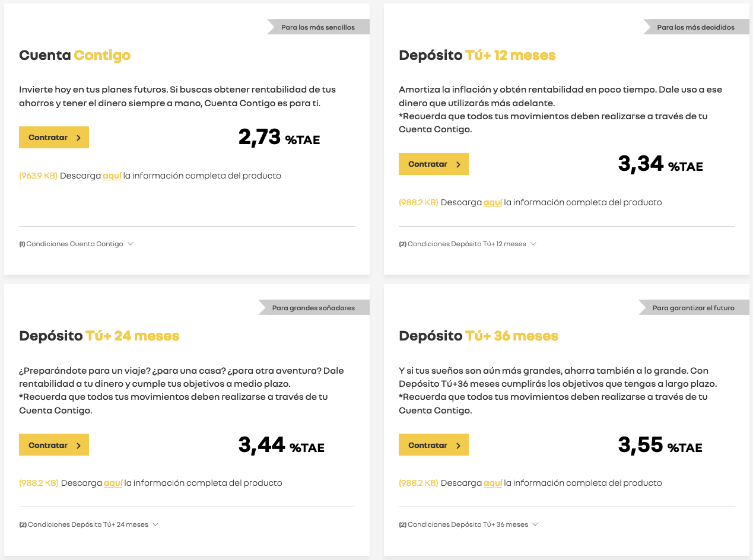Click 'Para los más decididos' ribbon tag
This screenshot has width=753, height=560.
coord(696,27)
